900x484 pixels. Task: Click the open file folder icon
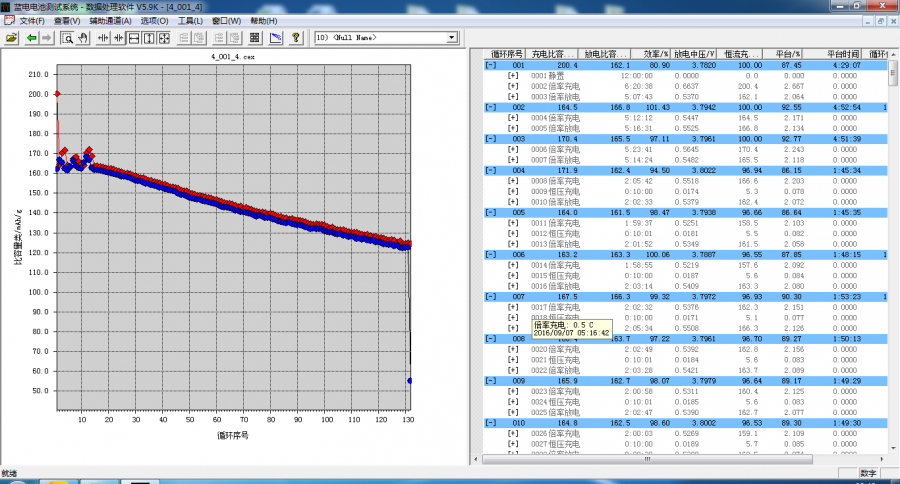(x=11, y=38)
